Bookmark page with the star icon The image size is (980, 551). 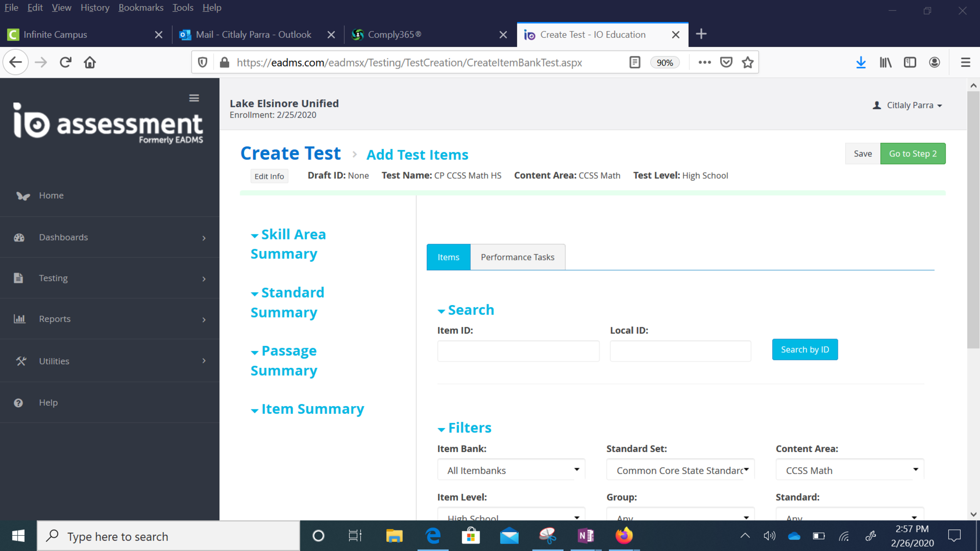747,63
